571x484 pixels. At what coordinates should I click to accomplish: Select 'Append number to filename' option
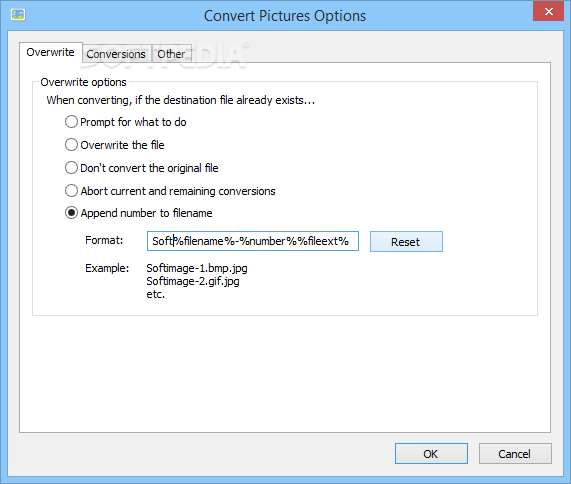138,213
